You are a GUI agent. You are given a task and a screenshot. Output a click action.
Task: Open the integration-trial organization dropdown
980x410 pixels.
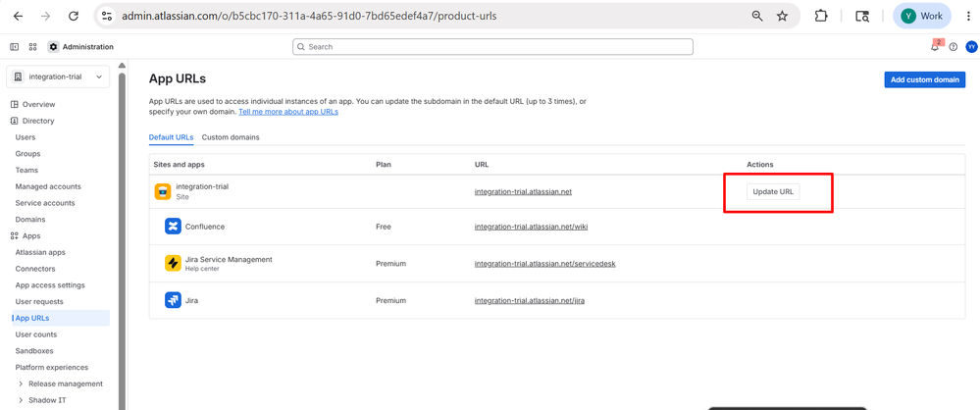click(x=58, y=77)
